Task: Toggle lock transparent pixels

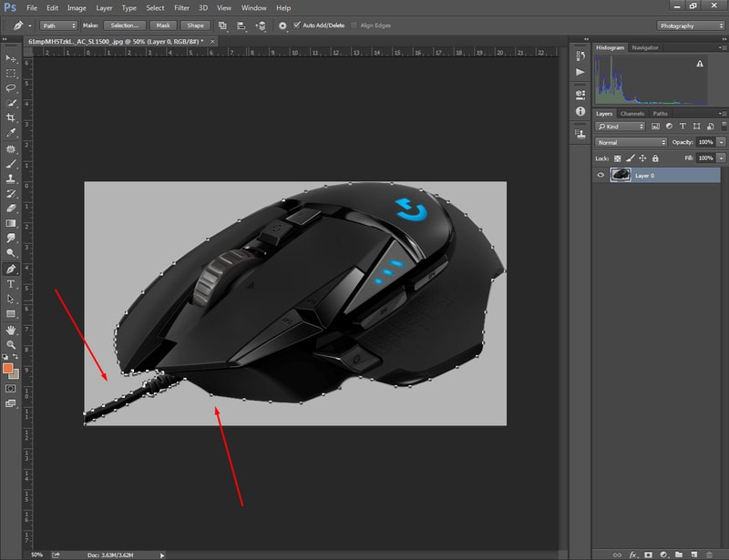Action: (618, 158)
